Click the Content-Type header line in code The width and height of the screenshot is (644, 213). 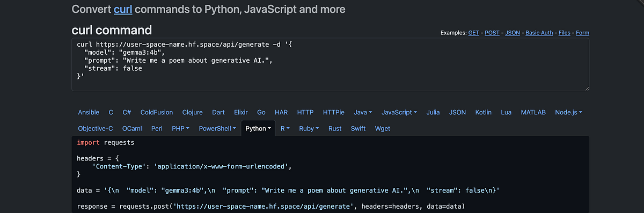(192, 166)
